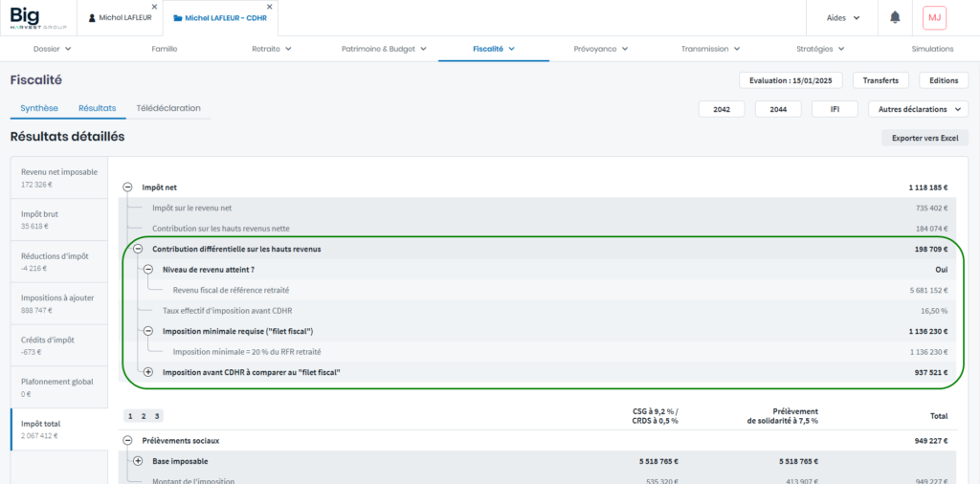
Task: Open the Aides dropdown menu
Action: [x=842, y=17]
